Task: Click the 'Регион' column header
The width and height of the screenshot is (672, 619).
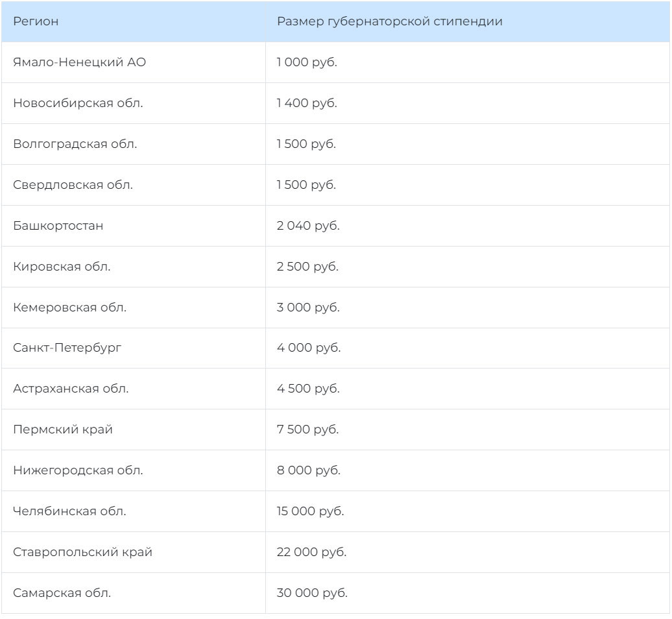Action: (x=36, y=21)
